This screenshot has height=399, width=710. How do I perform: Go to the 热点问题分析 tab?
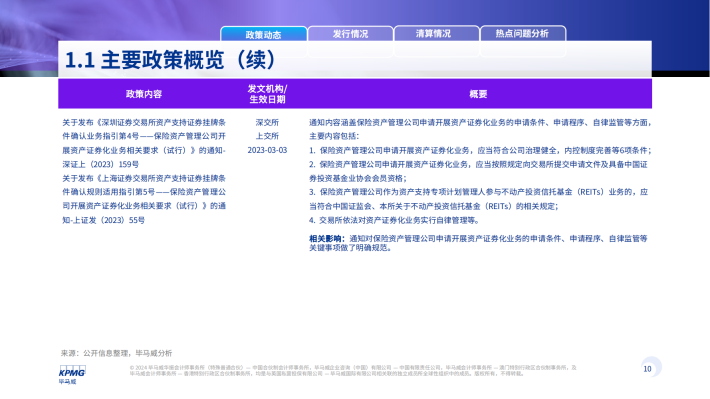click(523, 34)
